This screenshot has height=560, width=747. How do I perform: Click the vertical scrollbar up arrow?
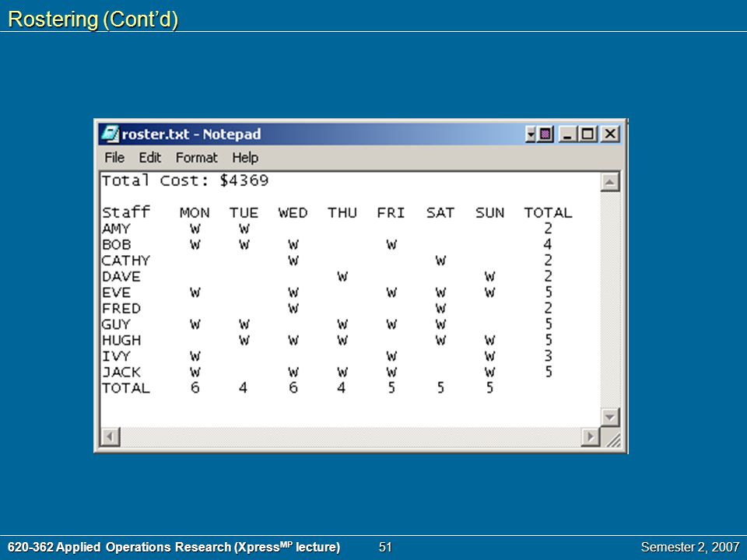(x=610, y=182)
